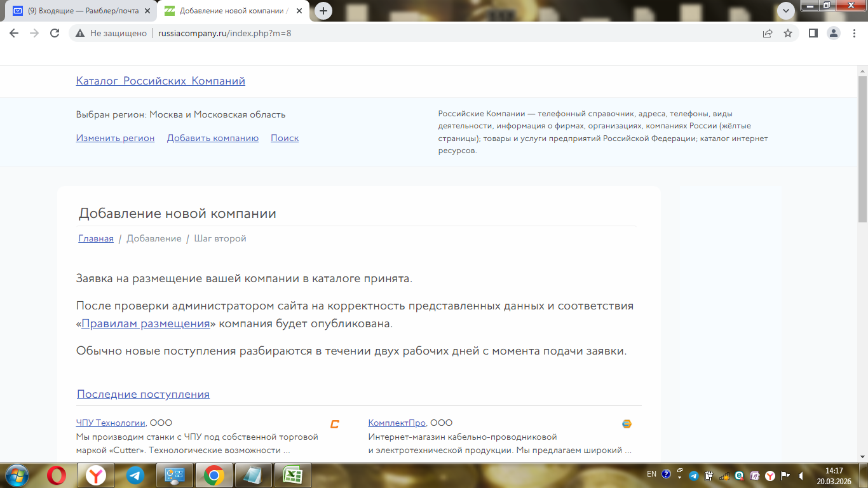Open the Правилам размещения rules link
Screen dimensions: 868x488
coord(146,323)
